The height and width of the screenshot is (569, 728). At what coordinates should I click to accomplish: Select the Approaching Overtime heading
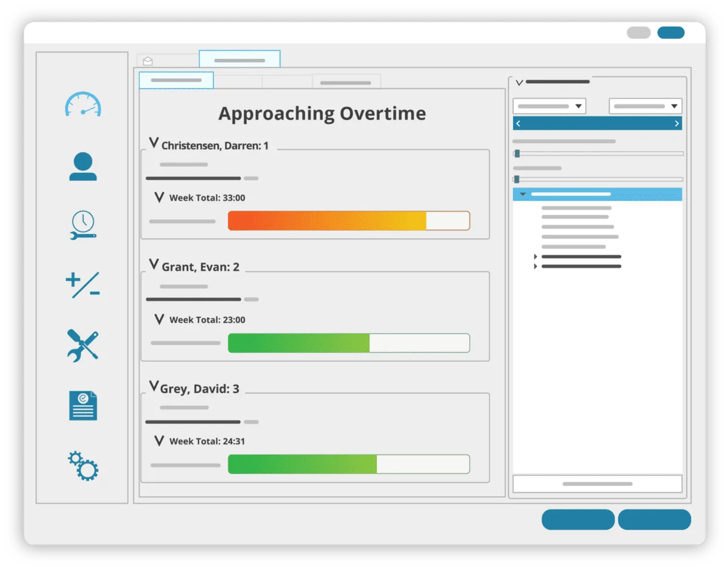pos(322,113)
